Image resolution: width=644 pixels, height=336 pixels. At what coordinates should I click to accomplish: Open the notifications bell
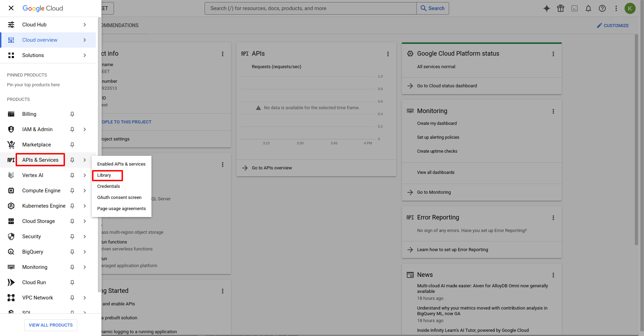tap(588, 8)
